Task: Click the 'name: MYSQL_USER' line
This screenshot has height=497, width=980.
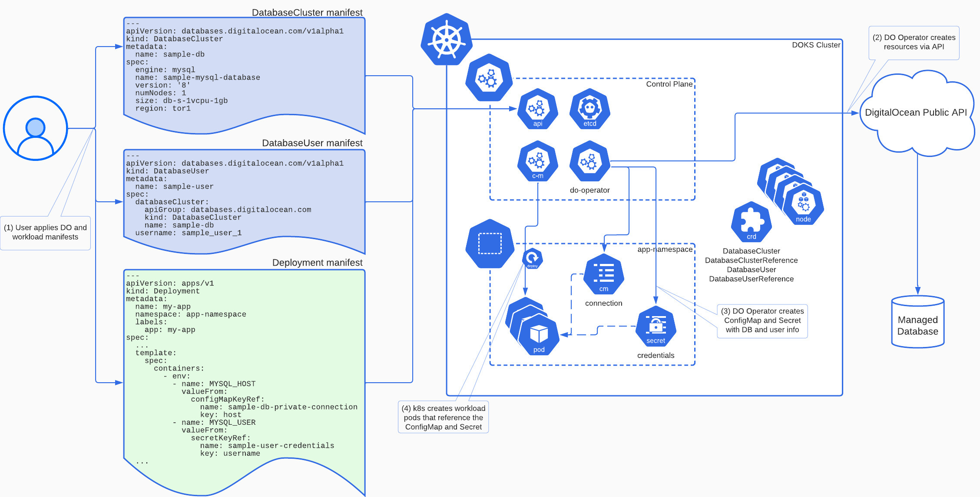Action: click(219, 423)
